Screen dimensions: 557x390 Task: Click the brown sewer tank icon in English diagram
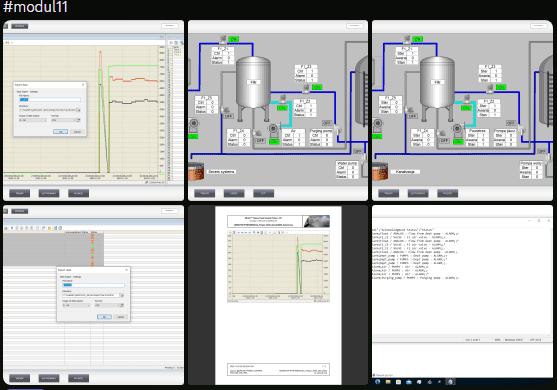[196, 171]
